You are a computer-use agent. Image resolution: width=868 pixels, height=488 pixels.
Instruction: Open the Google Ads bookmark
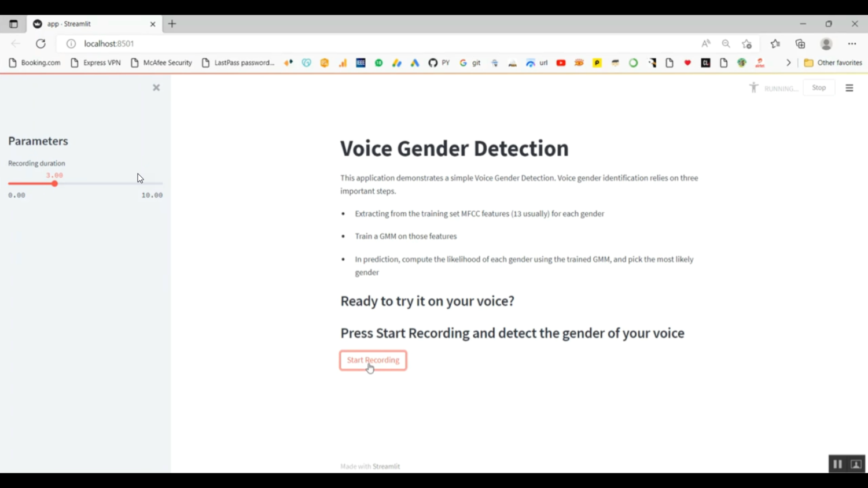(415, 62)
